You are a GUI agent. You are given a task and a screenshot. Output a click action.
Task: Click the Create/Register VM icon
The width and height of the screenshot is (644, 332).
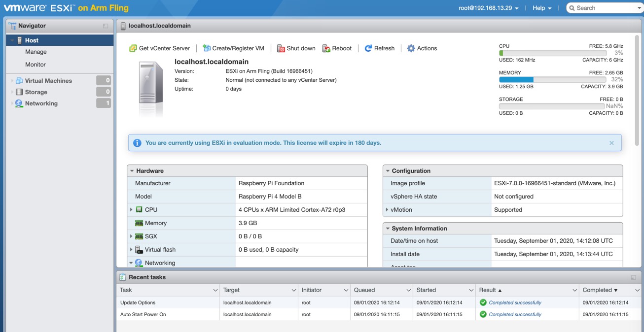coord(207,48)
